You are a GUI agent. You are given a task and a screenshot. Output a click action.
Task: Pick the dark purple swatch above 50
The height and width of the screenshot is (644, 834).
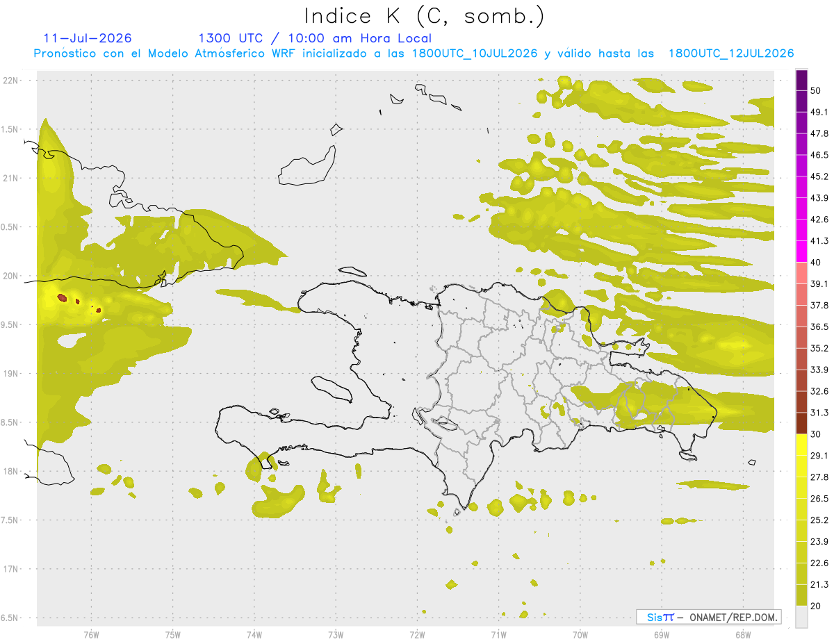801,80
